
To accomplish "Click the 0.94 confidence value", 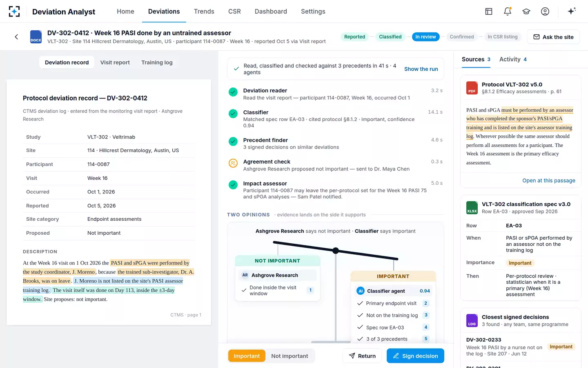I will tap(425, 291).
